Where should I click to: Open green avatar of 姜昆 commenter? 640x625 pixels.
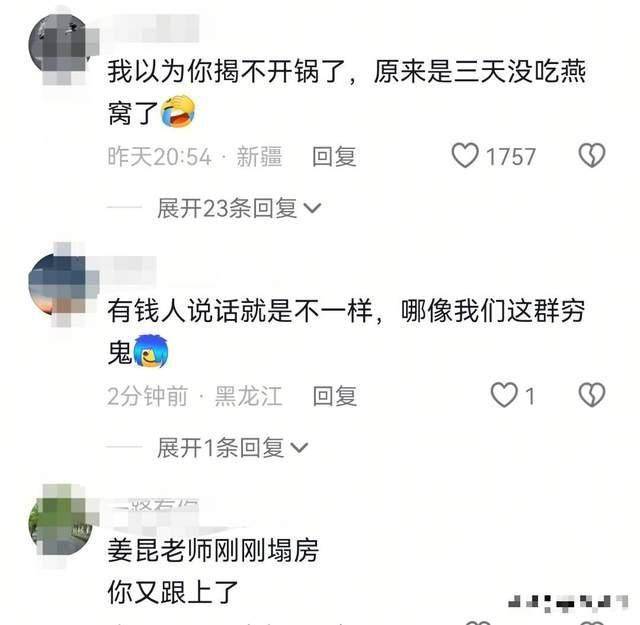60,523
